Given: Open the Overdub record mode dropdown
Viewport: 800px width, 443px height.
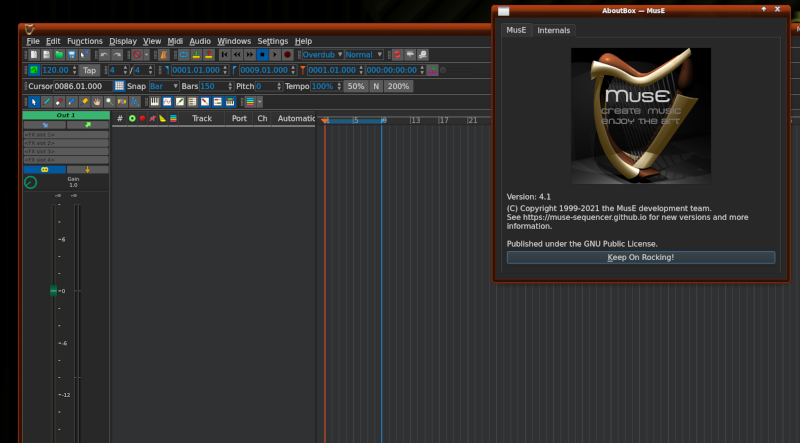Looking at the screenshot, I should coord(322,55).
